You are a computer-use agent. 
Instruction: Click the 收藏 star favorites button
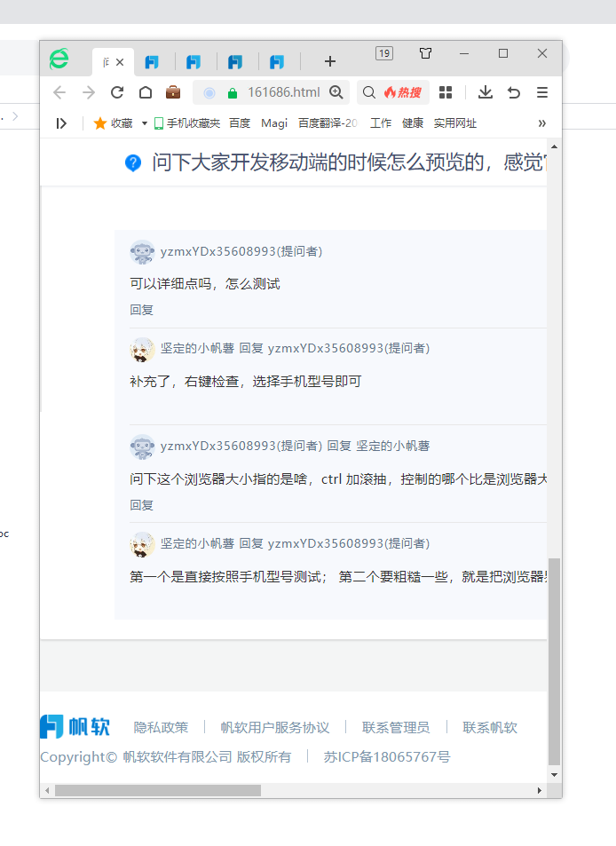pos(114,123)
